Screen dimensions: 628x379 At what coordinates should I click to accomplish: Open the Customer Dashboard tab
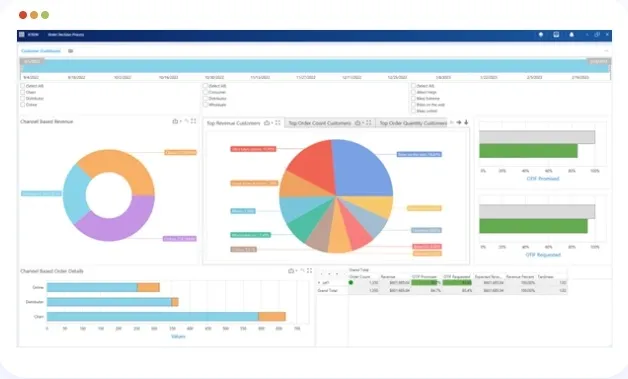click(x=41, y=51)
